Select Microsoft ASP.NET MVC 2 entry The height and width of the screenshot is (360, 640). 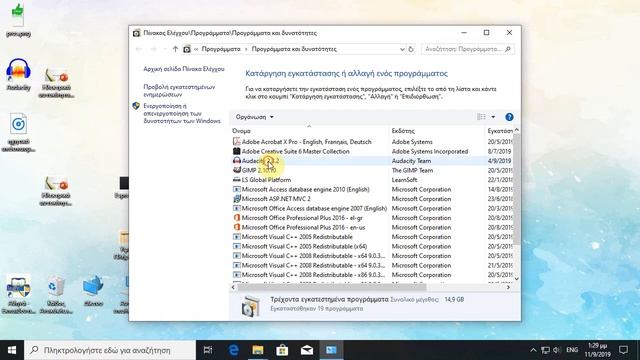276,199
